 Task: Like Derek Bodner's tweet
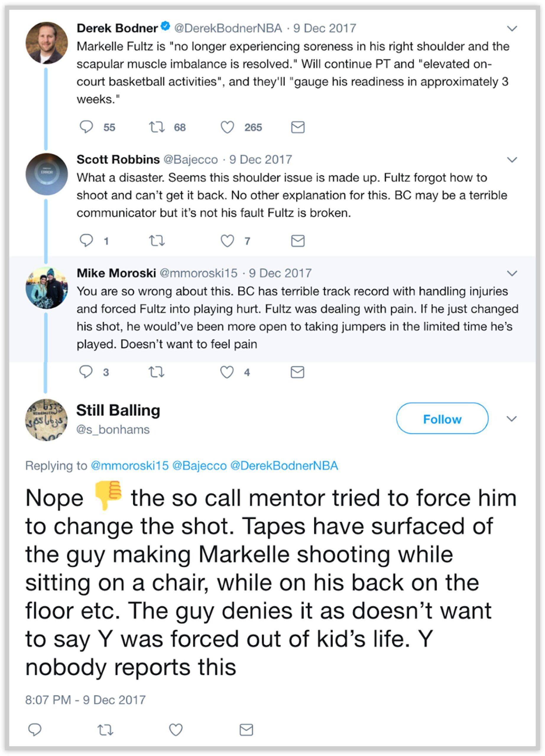[x=227, y=127]
